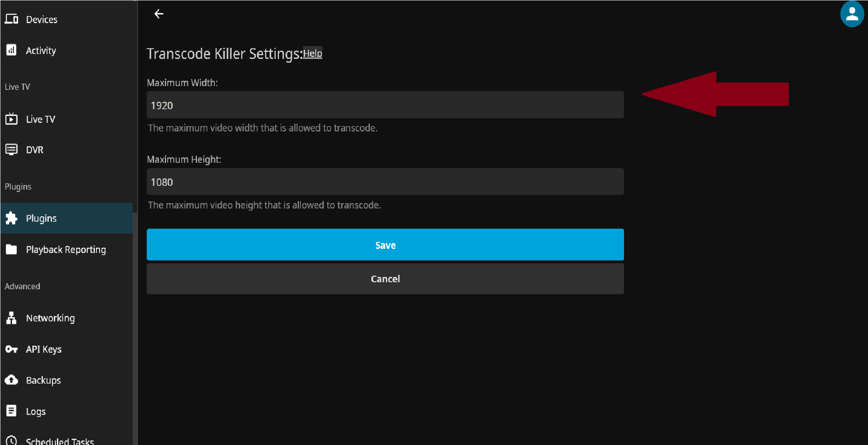This screenshot has height=445, width=868.
Task: Click the 'Maximum Width:' label
Action: (182, 83)
